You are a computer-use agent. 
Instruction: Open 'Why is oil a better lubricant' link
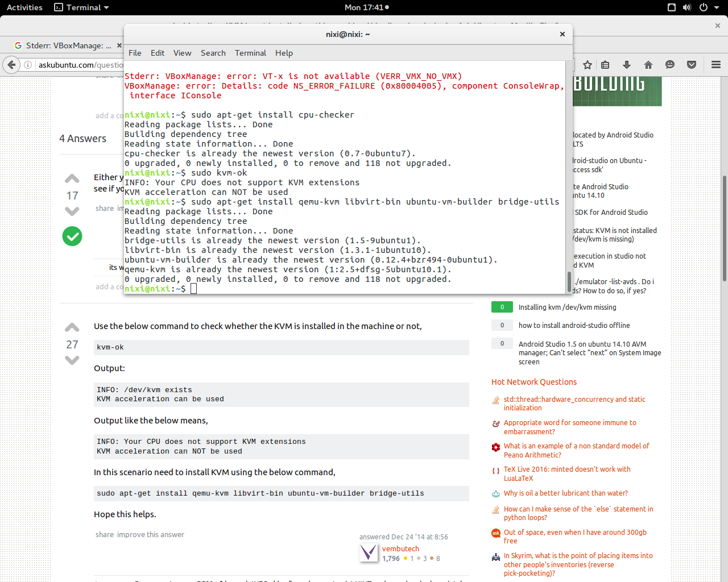click(x=566, y=493)
